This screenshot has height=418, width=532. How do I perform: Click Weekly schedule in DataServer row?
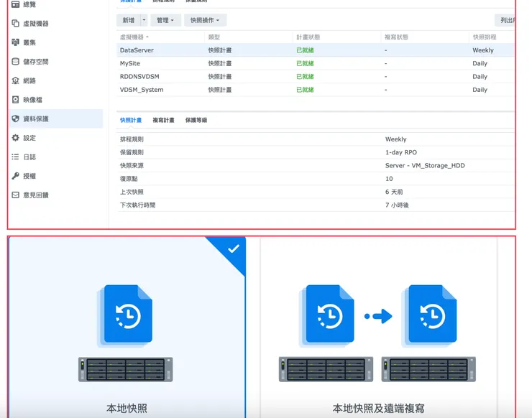tap(483, 50)
